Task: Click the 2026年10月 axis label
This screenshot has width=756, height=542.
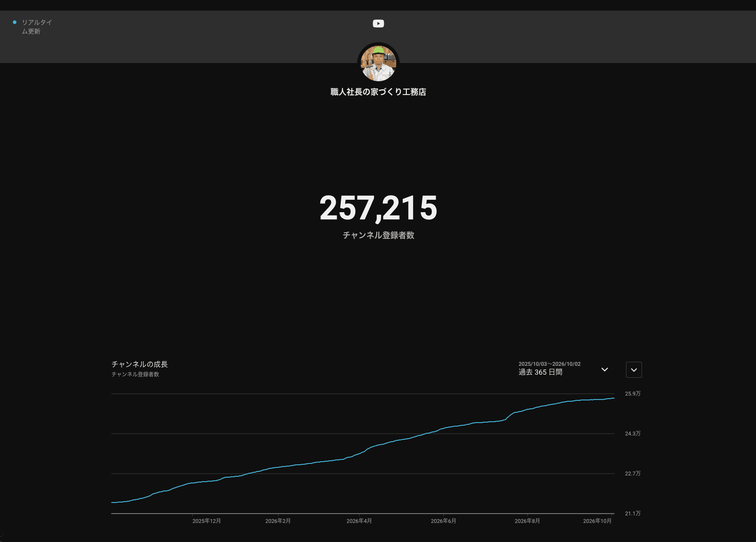Action: pyautogui.click(x=597, y=521)
